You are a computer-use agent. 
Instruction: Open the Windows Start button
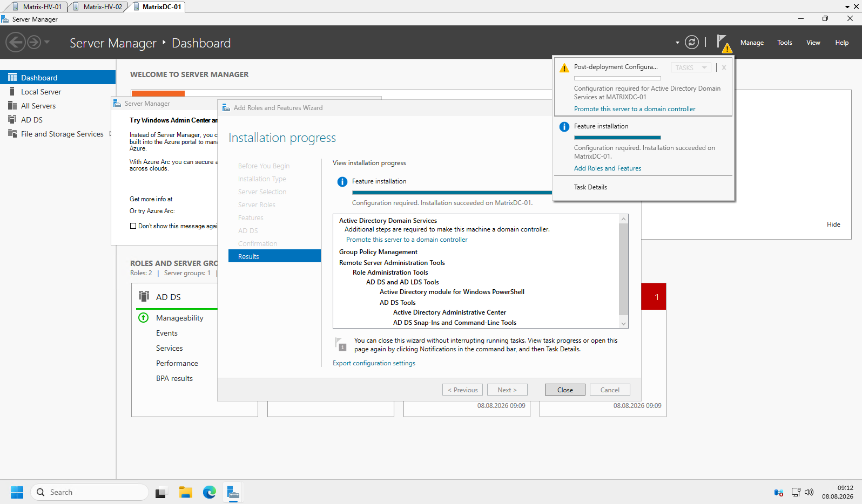(17, 492)
